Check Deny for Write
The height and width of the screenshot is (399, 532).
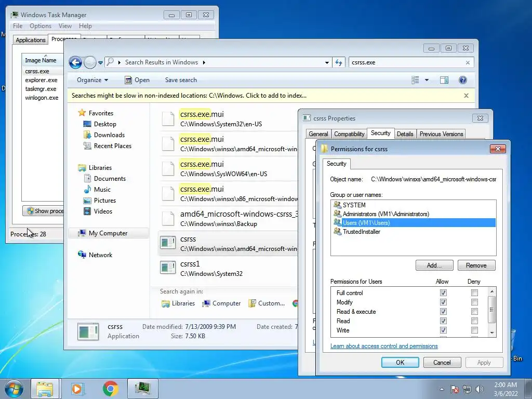pos(474,330)
